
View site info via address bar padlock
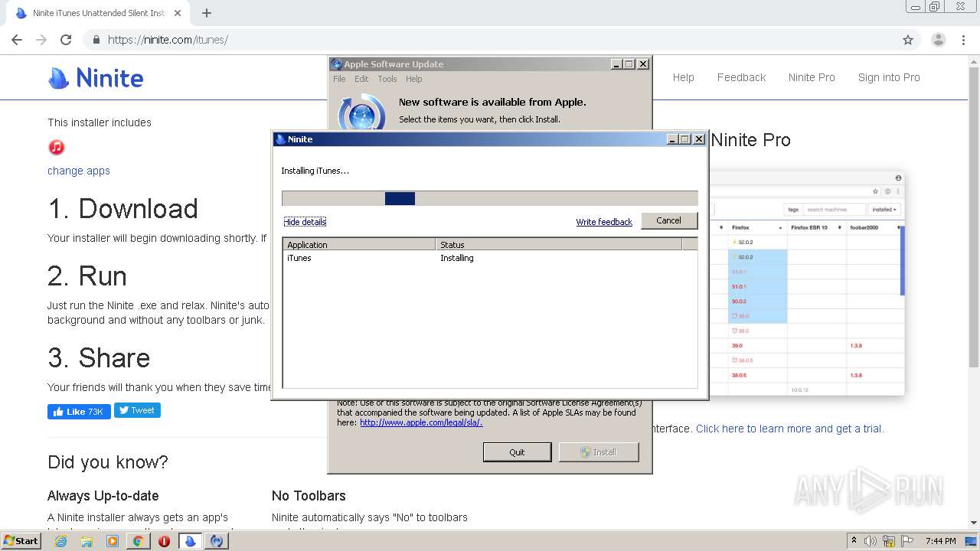(96, 40)
